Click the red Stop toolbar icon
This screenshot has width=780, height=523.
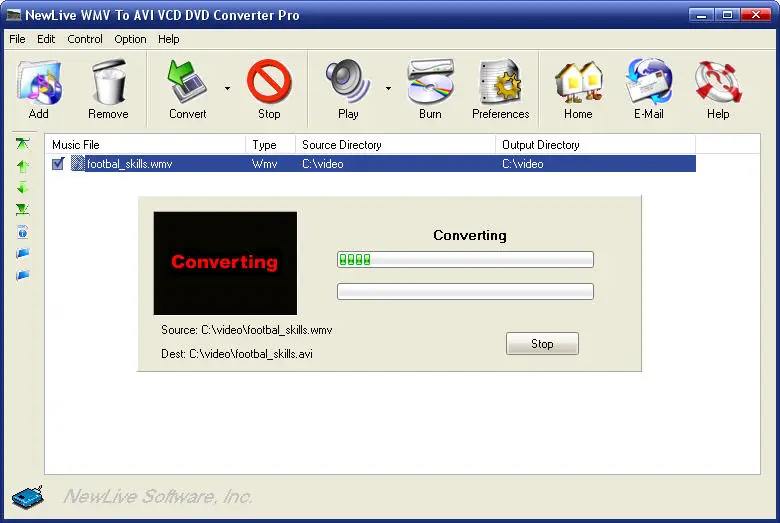click(269, 81)
